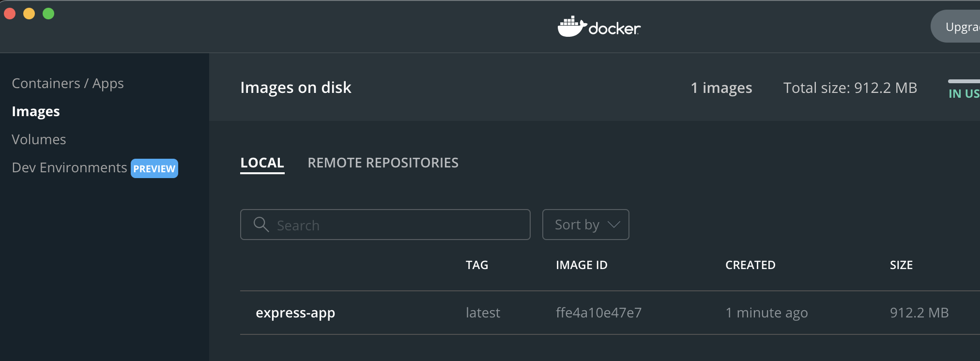Click the IN USE filter label
The image size is (980, 361).
[964, 93]
